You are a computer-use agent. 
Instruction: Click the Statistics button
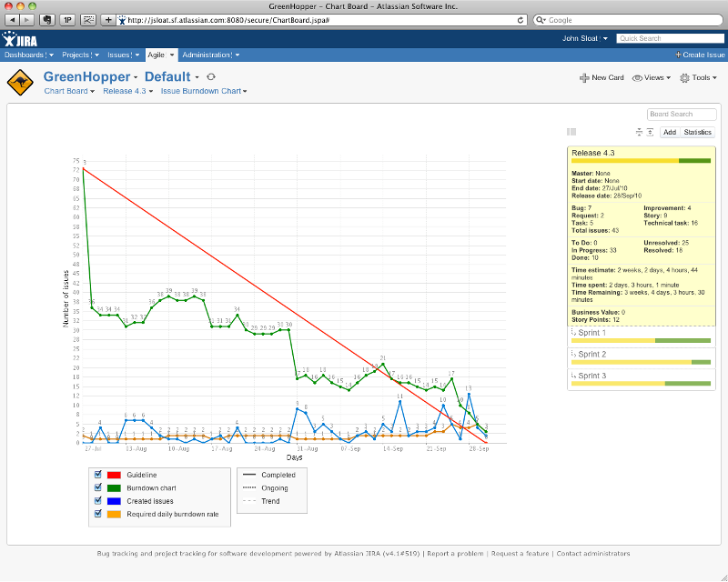(x=697, y=133)
